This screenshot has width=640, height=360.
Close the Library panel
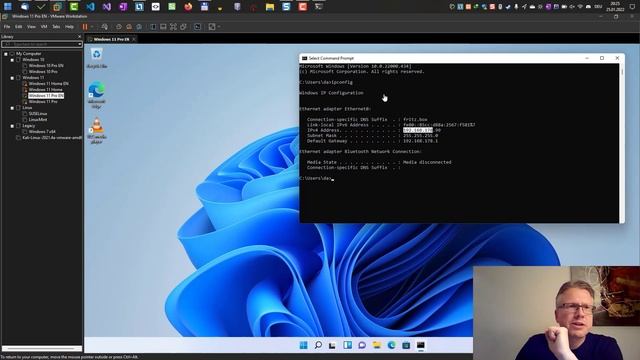[x=80, y=37]
